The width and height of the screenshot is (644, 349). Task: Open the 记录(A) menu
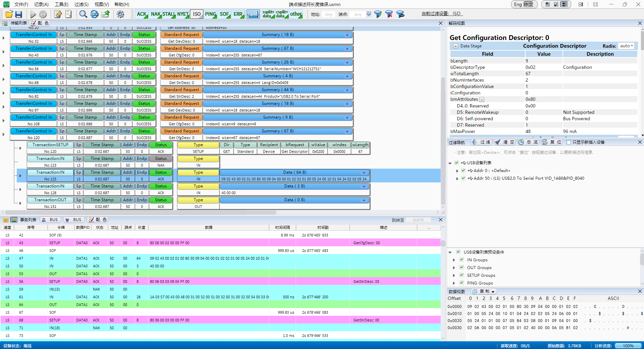pos(42,4)
